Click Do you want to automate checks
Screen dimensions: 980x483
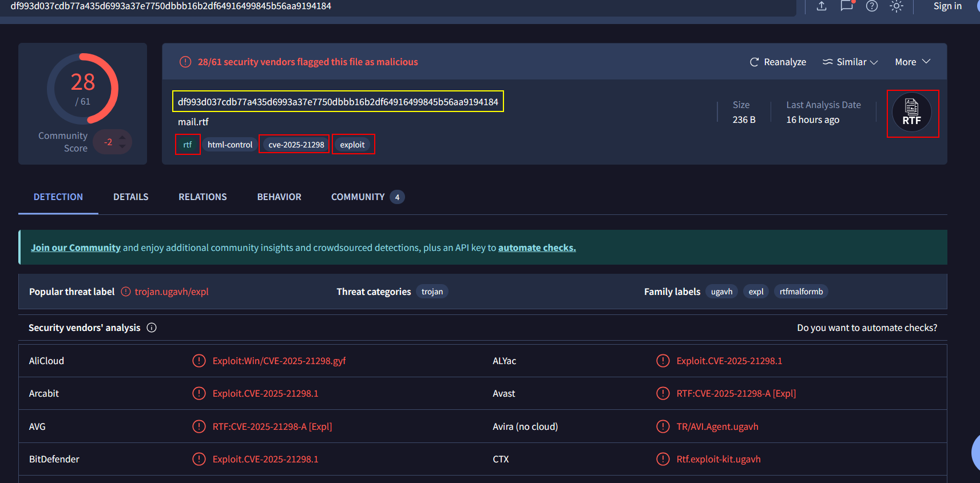tap(867, 328)
